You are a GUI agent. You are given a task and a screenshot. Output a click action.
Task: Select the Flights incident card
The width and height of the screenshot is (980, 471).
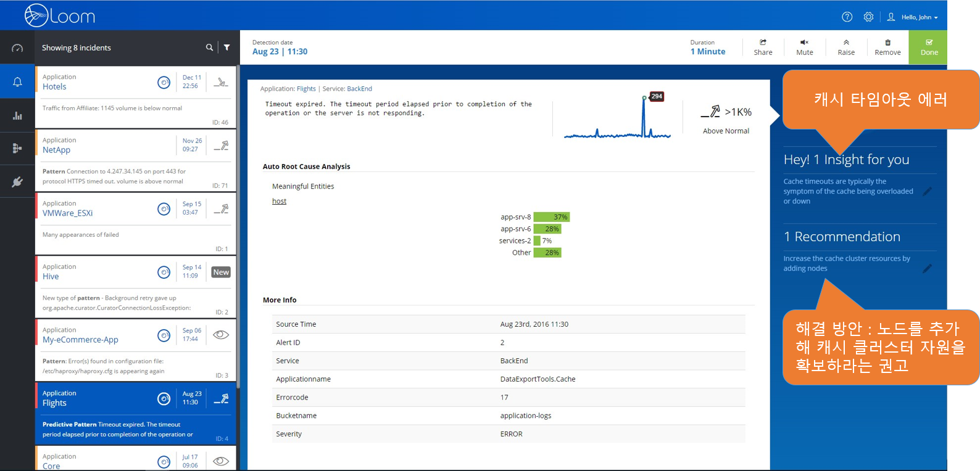[x=136, y=414]
